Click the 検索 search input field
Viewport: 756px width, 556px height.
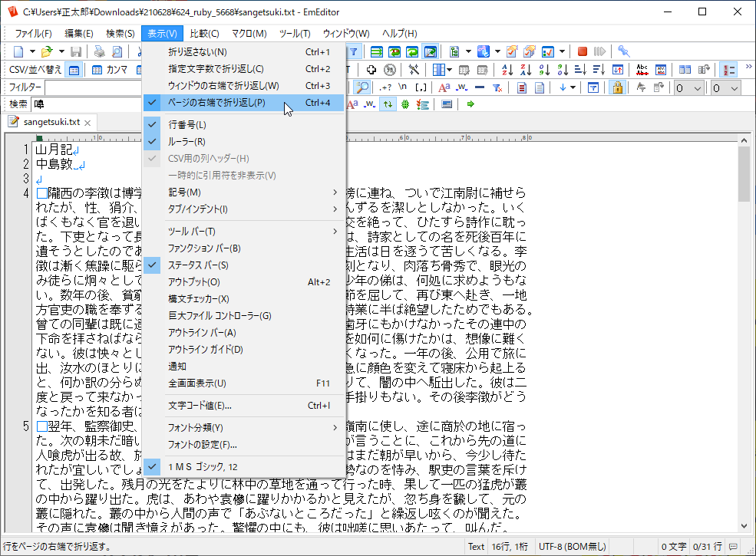coord(87,104)
